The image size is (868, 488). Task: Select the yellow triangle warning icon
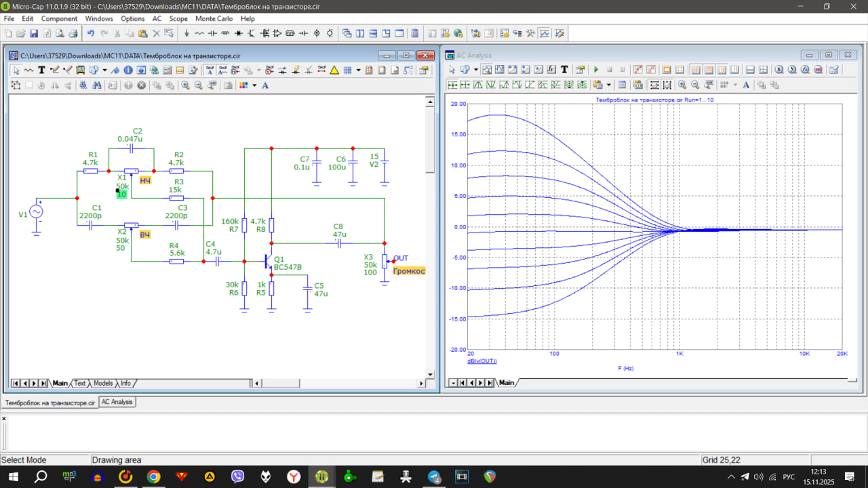[x=334, y=70]
